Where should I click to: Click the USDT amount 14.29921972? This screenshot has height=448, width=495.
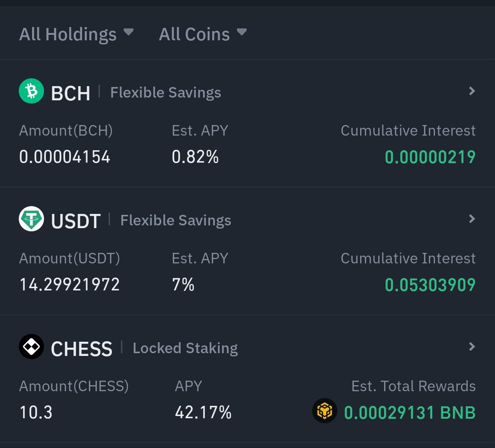coord(70,284)
